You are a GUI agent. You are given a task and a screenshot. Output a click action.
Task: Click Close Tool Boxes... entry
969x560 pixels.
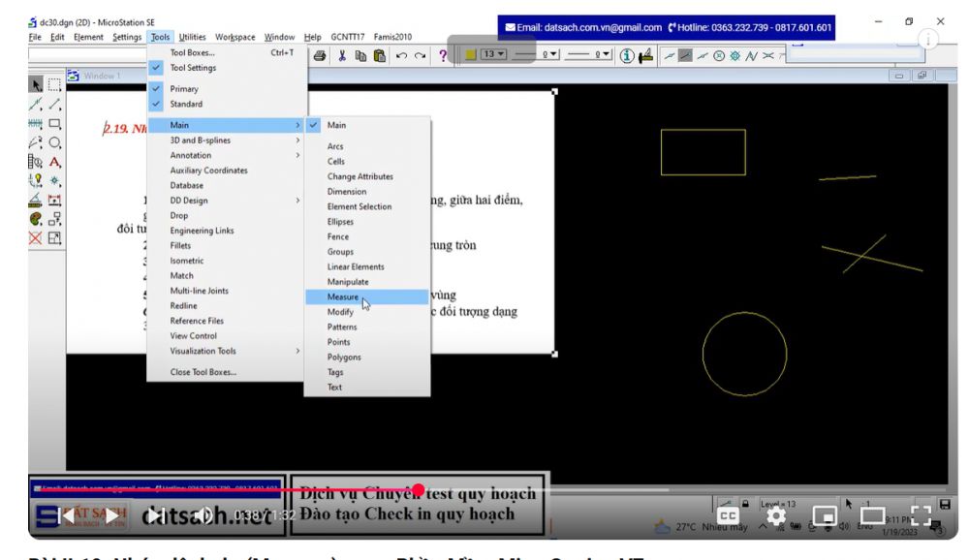tap(203, 372)
